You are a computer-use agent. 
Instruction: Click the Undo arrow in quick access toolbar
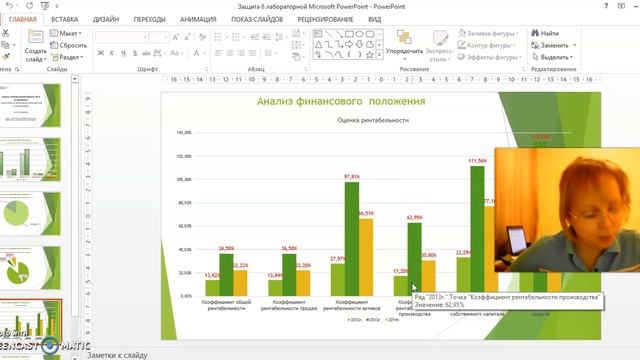pos(10,6)
